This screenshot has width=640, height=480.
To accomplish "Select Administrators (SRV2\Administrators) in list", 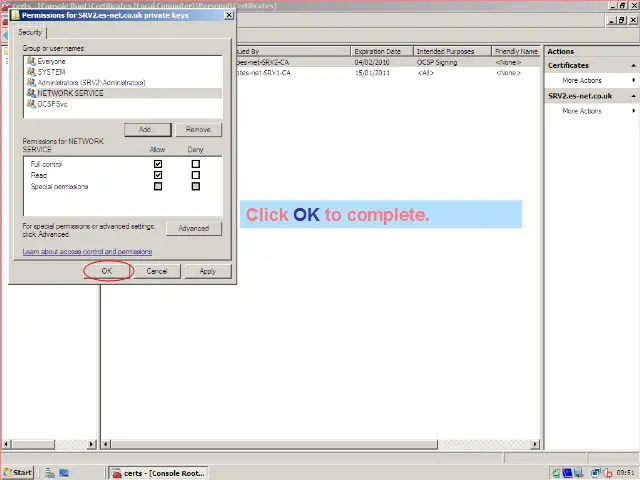I will 90,82.
